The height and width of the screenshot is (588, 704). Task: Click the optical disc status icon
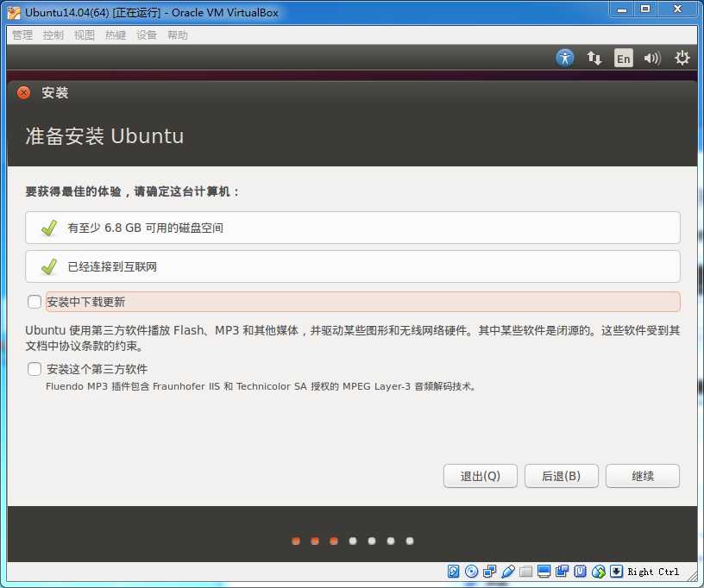tap(471, 571)
